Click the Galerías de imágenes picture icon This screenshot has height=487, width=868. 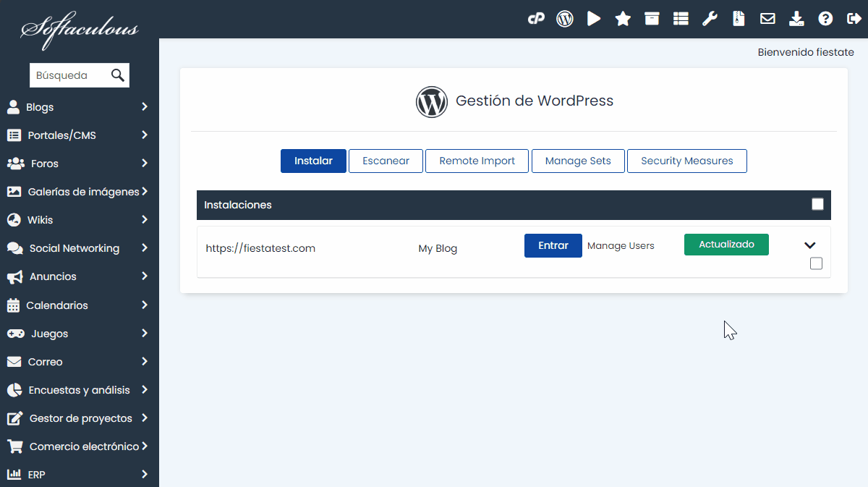[14, 192]
